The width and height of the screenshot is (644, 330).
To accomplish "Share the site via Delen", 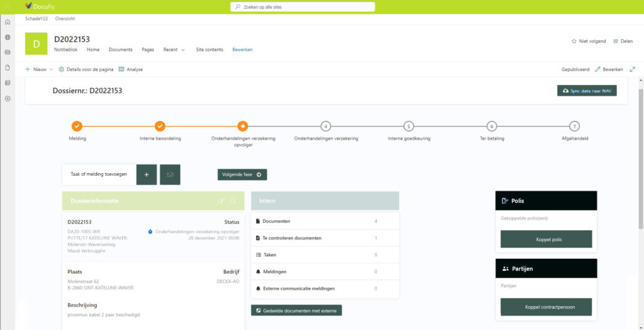I will click(x=623, y=41).
